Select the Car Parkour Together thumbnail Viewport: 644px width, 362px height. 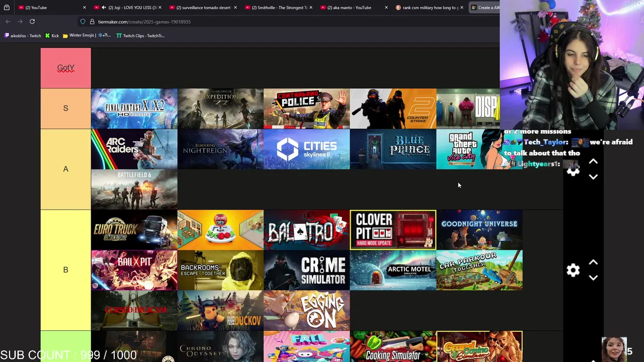tap(479, 270)
